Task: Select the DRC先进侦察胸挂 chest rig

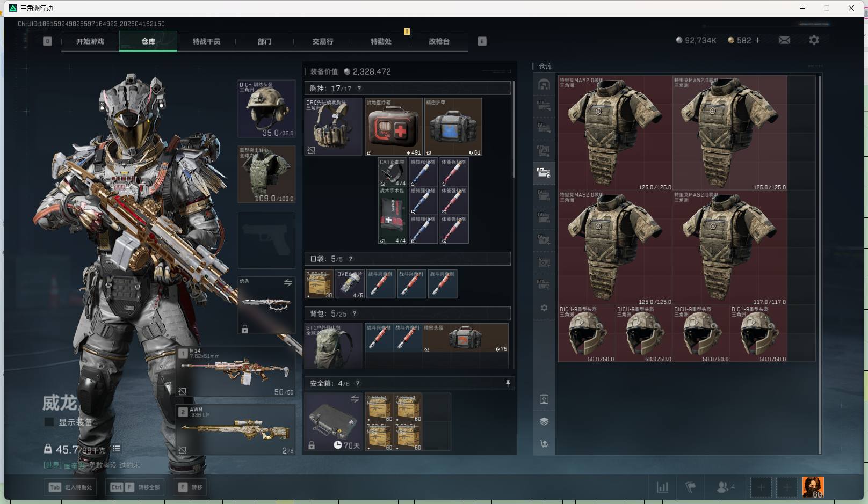Action: (x=334, y=127)
